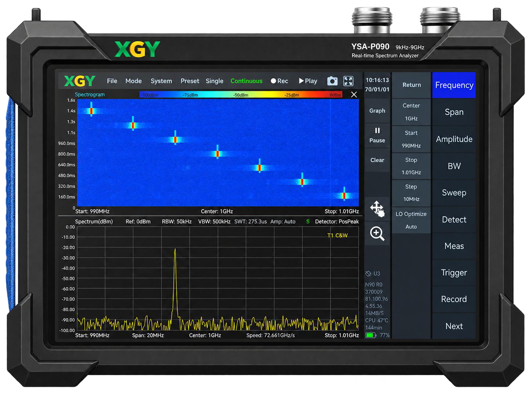Close the Spectrogram view
This screenshot has width=532, height=399.
(354, 95)
